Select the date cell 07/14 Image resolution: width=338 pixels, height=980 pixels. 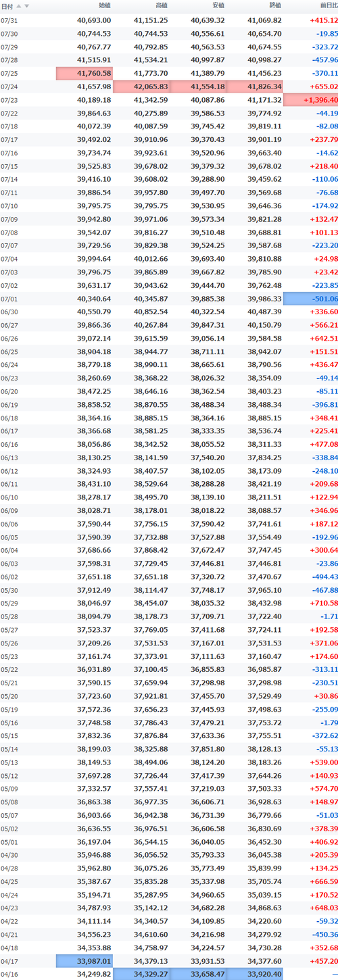coord(9,179)
